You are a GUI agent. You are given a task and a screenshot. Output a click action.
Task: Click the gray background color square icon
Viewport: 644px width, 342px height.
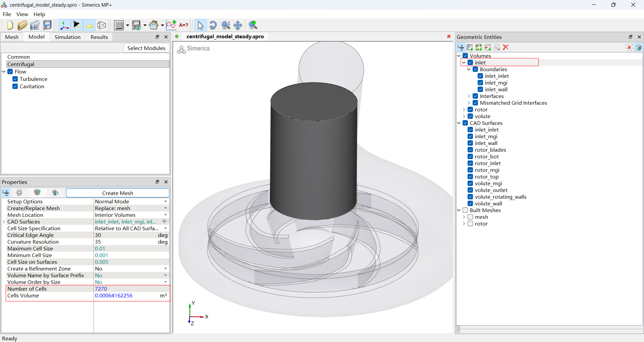[x=119, y=25]
